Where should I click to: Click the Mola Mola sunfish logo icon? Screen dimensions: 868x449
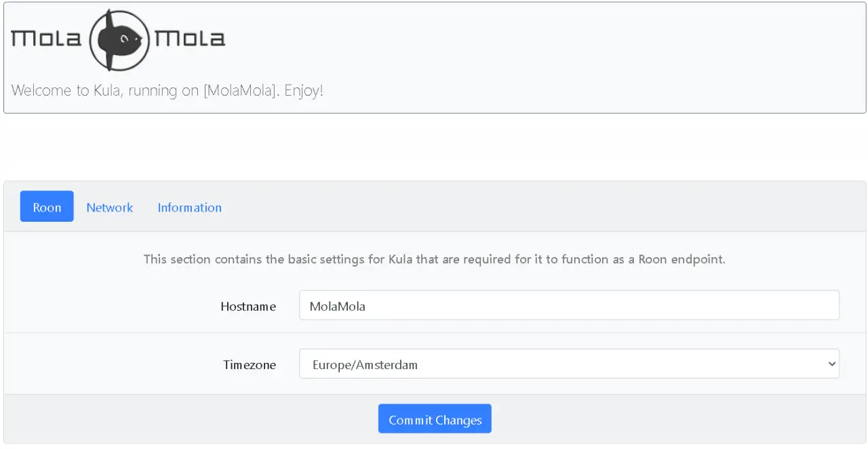point(119,41)
